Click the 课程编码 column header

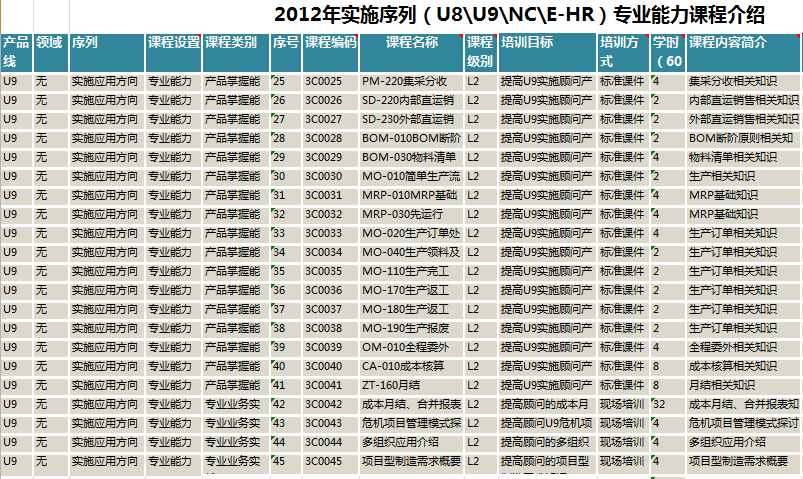pos(330,52)
